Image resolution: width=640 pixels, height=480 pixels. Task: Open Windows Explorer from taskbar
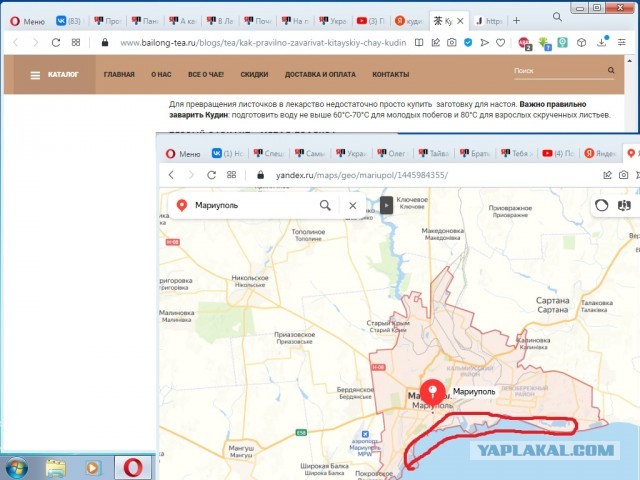[x=56, y=468]
